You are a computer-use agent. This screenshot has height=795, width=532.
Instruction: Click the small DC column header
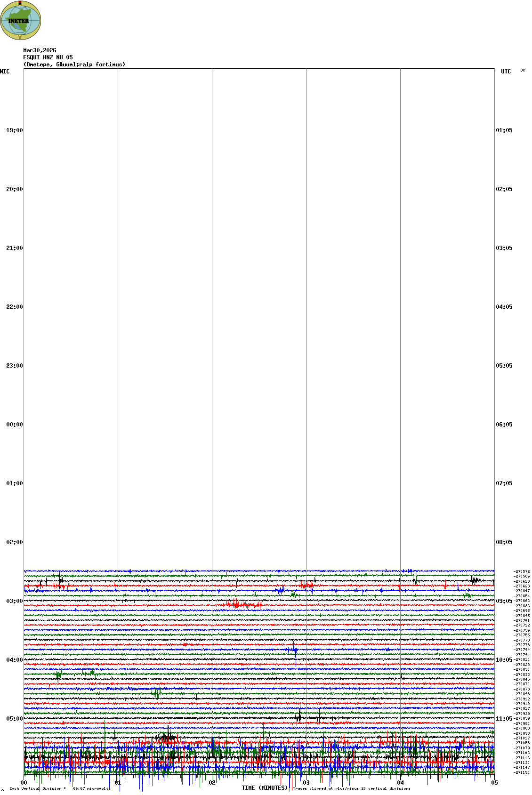click(x=523, y=71)
